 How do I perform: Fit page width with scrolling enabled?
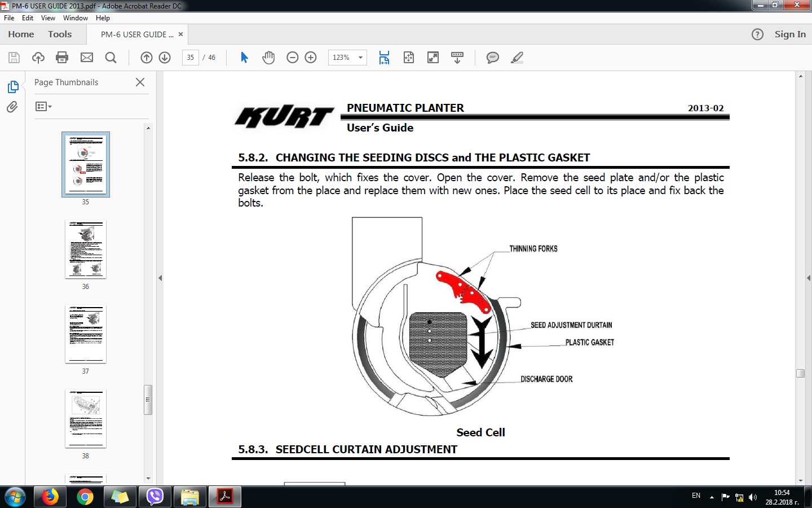(x=384, y=58)
